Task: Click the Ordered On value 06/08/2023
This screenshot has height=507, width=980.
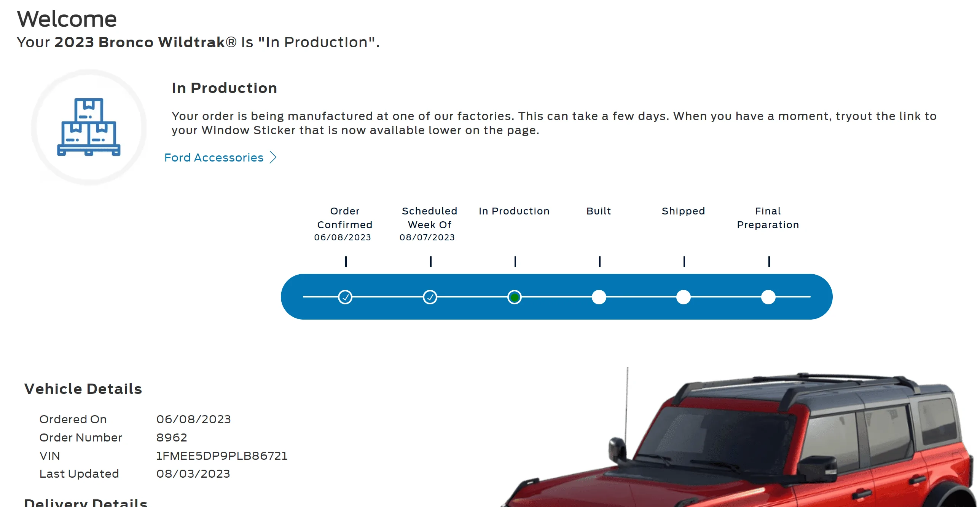Action: tap(194, 419)
